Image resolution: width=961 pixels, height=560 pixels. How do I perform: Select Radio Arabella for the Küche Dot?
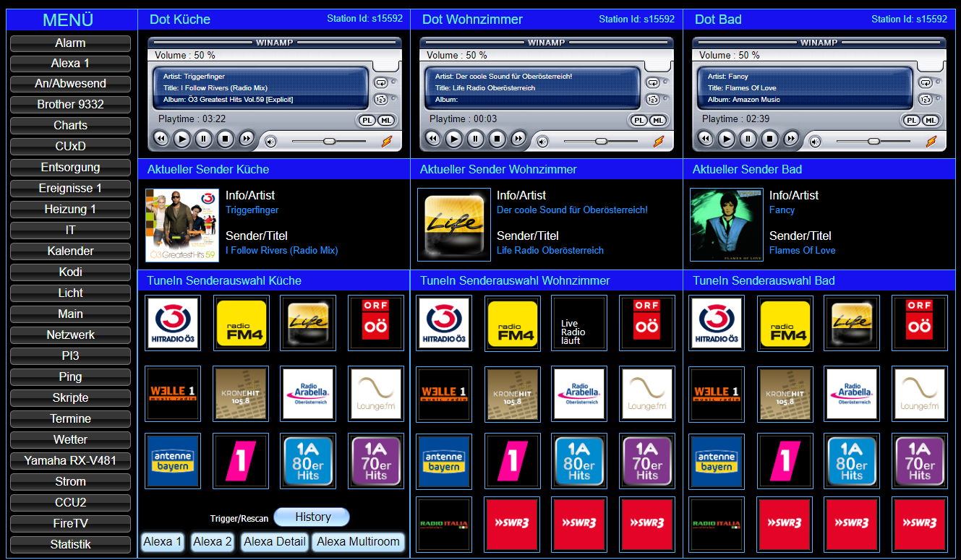pos(308,394)
